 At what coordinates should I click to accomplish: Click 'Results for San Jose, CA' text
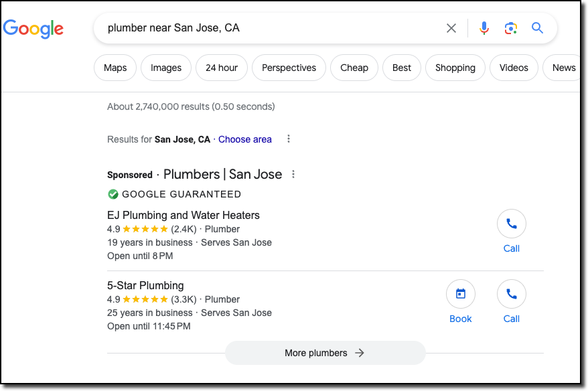[x=159, y=139]
